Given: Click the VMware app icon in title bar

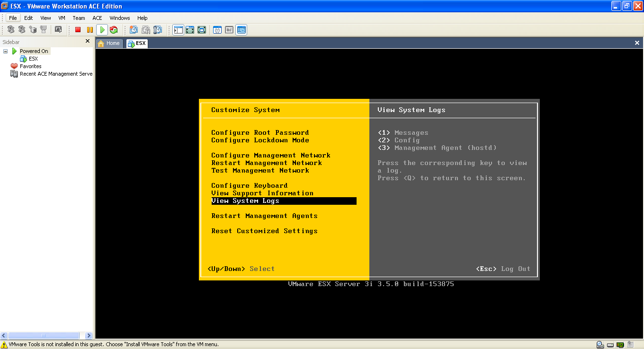Looking at the screenshot, I should [x=5, y=6].
